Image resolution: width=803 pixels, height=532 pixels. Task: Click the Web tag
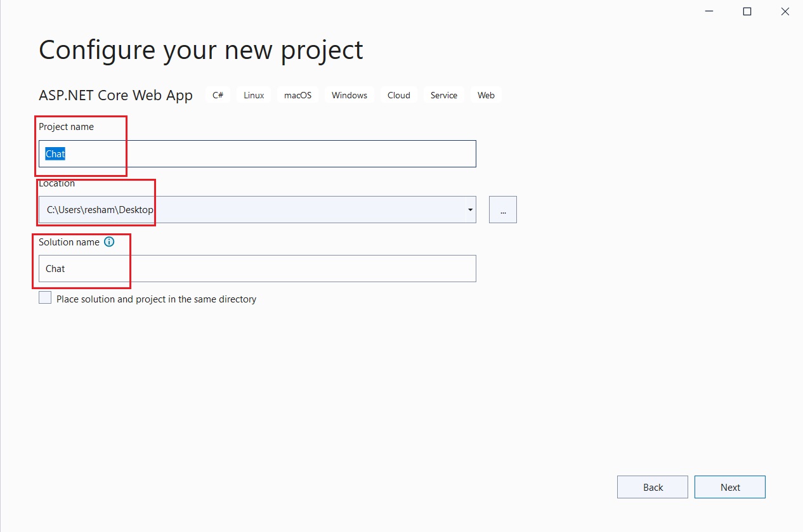pos(486,95)
